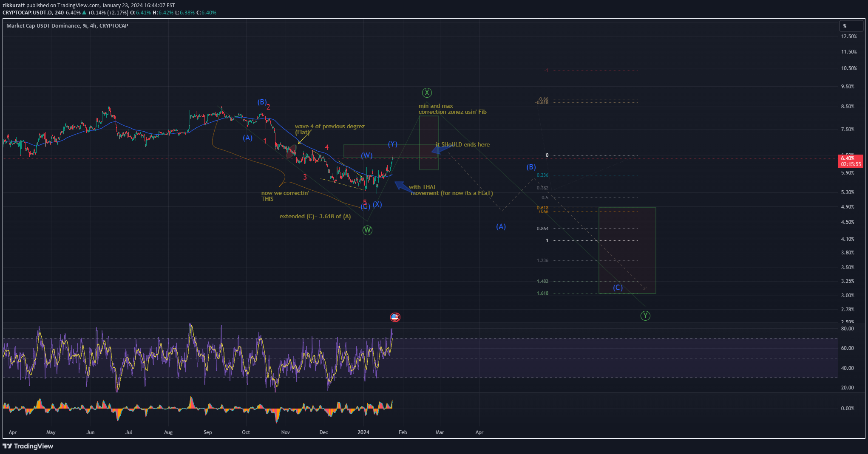Image resolution: width=868 pixels, height=454 pixels.
Task: Click the 1.236 Fibonacci level label
Action: [x=542, y=260]
